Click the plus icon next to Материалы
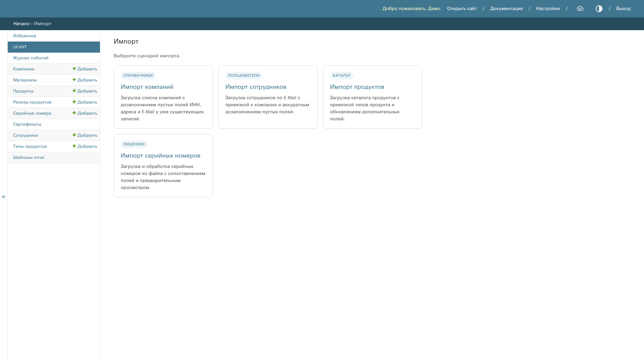This screenshot has height=362, width=644. (74, 80)
